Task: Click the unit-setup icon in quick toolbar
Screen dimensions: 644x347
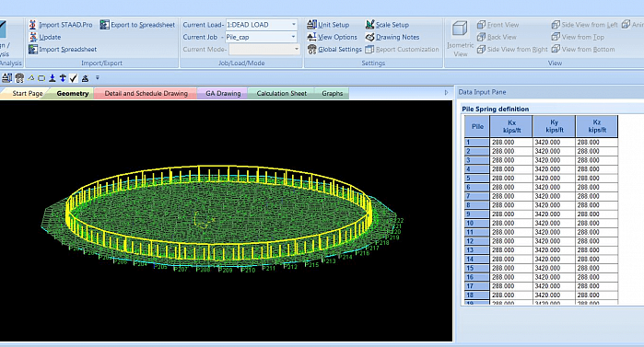Action: [x=7, y=77]
